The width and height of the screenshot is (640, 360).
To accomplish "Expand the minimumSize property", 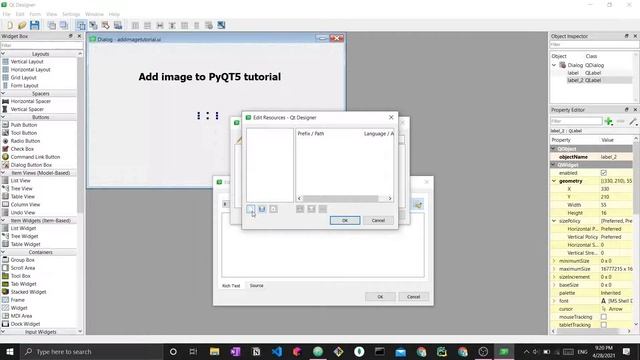I will (554, 261).
